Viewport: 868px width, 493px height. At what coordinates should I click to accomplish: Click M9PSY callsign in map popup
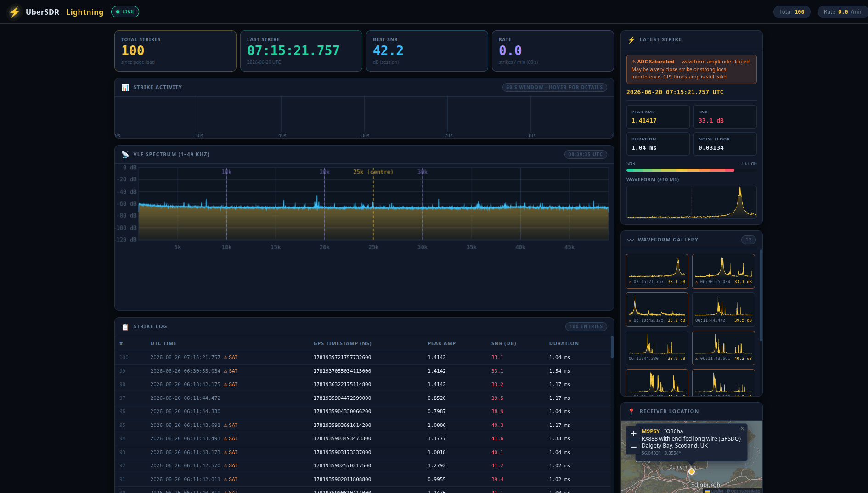click(x=650, y=431)
